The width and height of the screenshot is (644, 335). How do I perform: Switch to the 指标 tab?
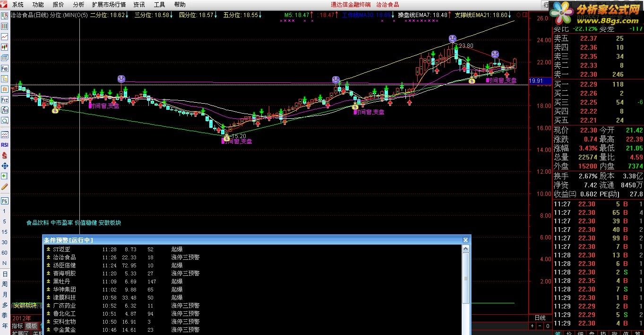click(17, 326)
